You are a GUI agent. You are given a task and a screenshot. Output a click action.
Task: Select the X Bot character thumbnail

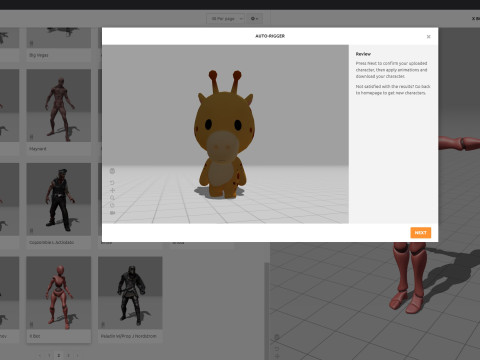click(59, 293)
